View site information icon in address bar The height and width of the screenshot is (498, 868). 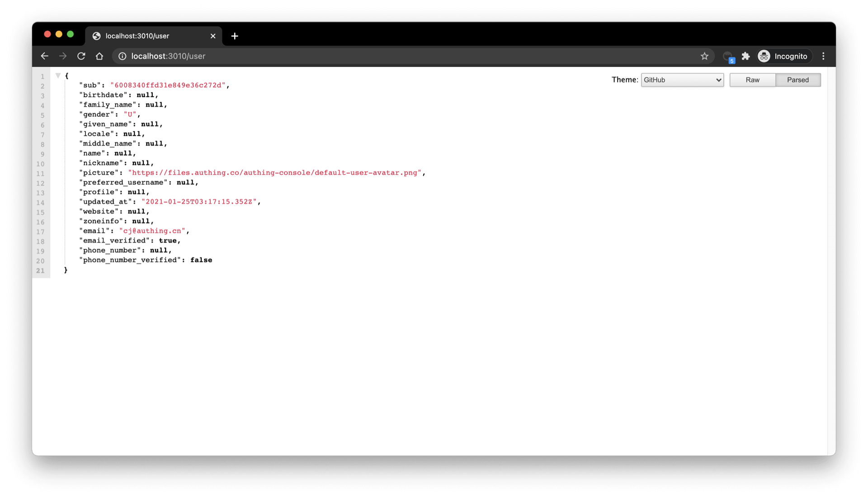122,56
